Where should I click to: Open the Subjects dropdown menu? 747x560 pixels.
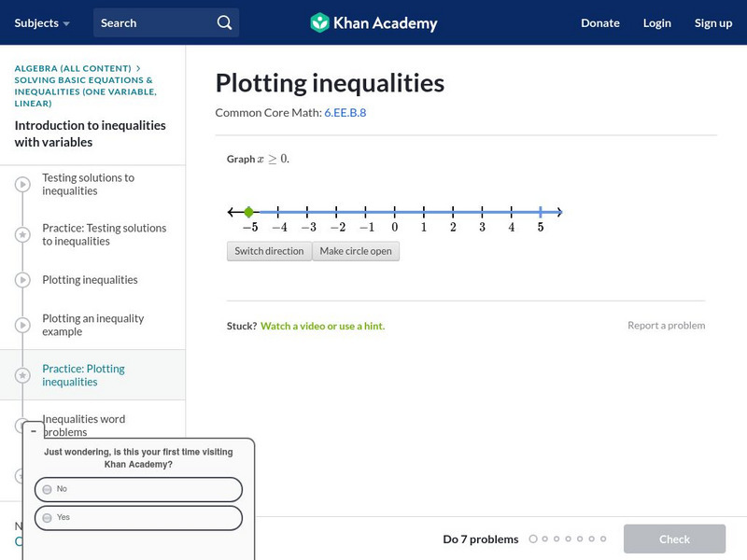click(42, 22)
